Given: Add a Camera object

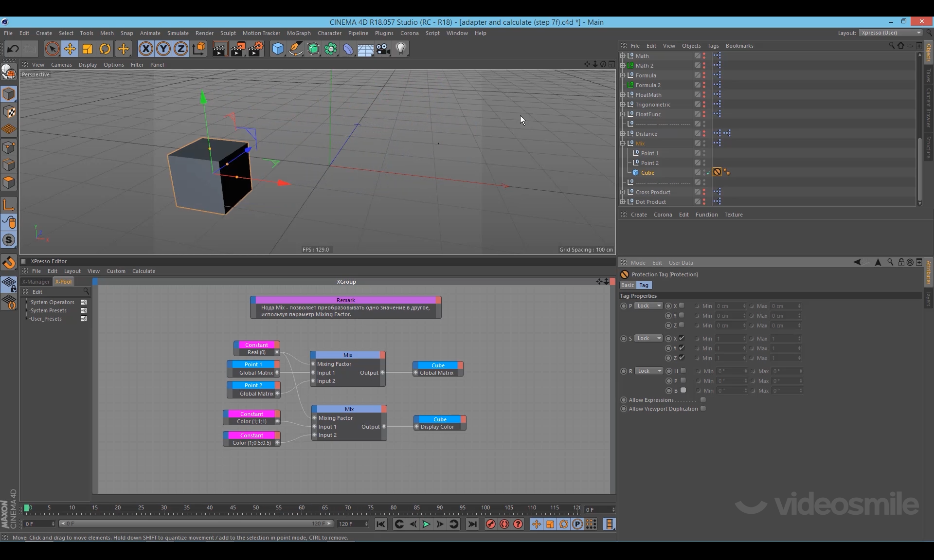Looking at the screenshot, I should click(x=383, y=49).
